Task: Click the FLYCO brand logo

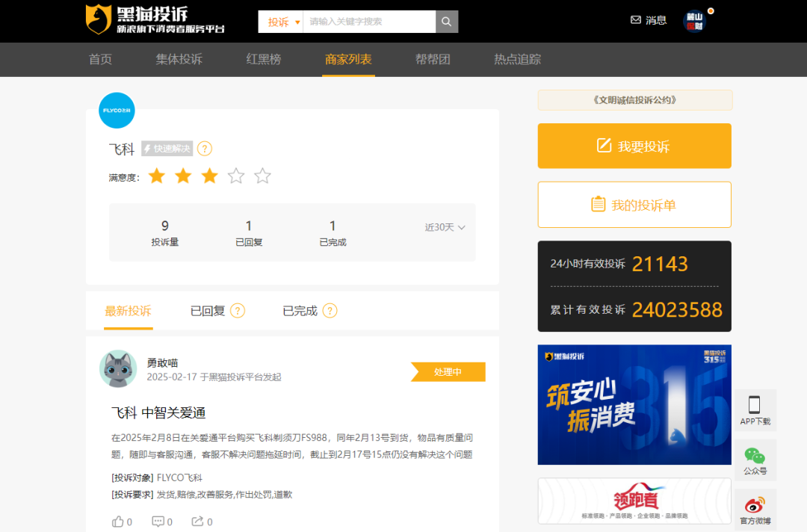Action: point(117,111)
